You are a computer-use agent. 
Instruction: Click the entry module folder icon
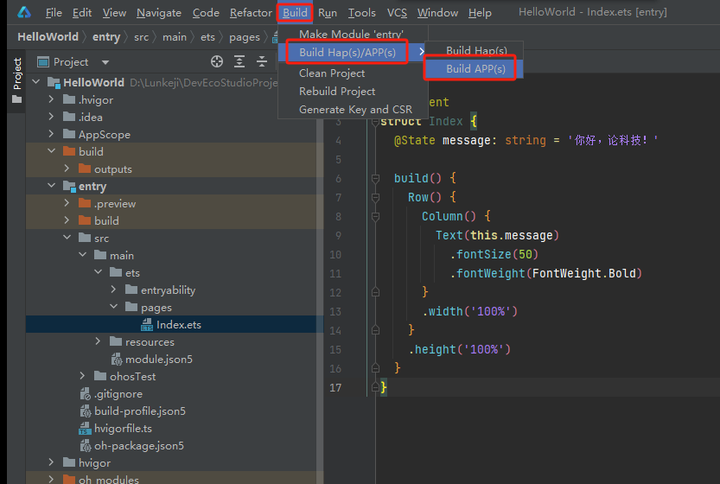tap(69, 186)
